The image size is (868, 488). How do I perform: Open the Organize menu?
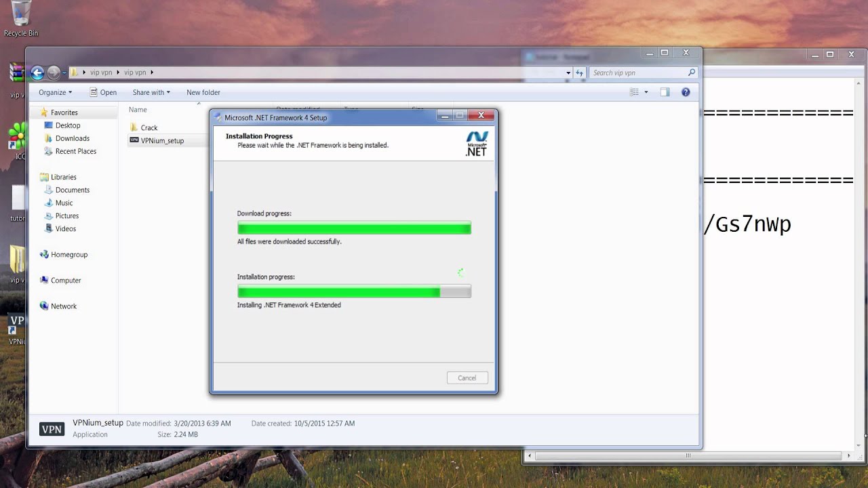(55, 92)
